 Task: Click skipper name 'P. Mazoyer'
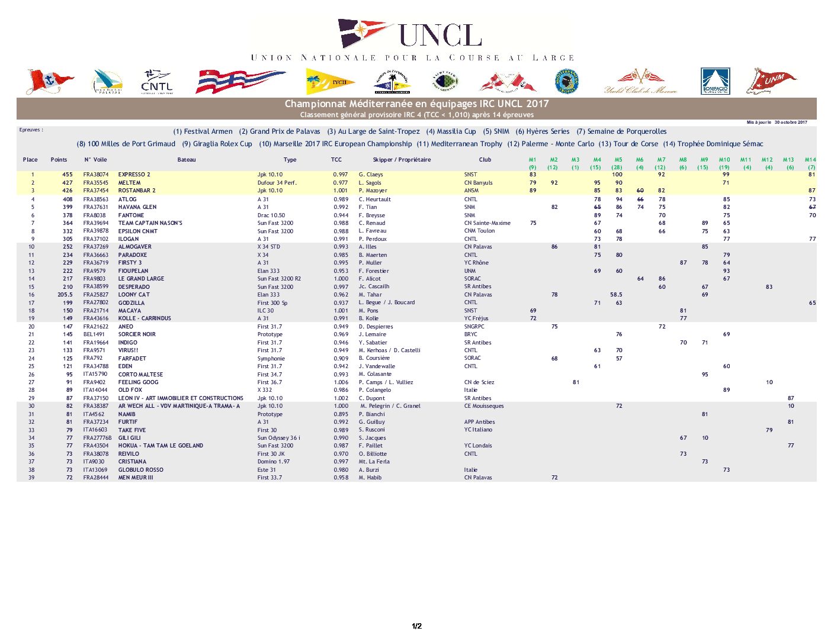click(x=373, y=191)
